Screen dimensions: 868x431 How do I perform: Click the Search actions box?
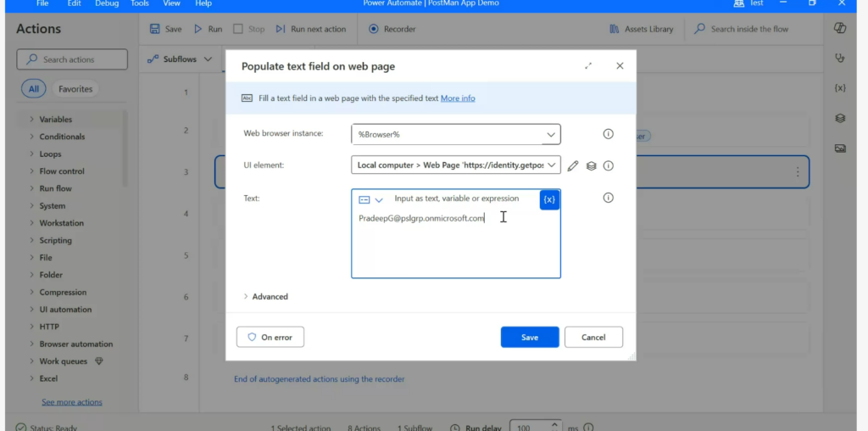click(x=72, y=59)
